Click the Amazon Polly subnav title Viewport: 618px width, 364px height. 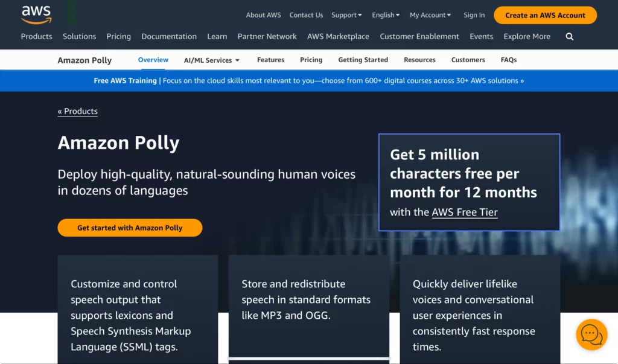pos(84,60)
